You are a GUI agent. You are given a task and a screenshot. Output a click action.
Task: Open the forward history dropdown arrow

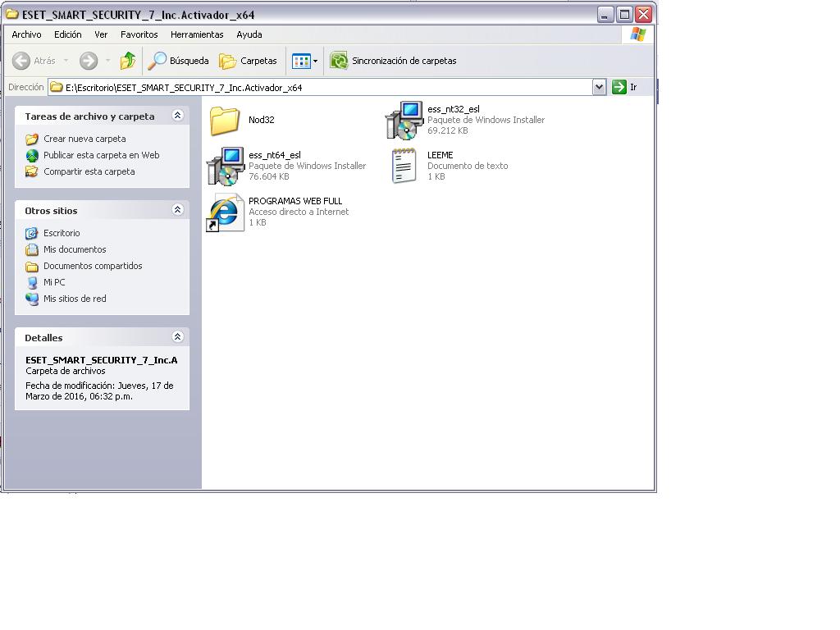pos(107,61)
